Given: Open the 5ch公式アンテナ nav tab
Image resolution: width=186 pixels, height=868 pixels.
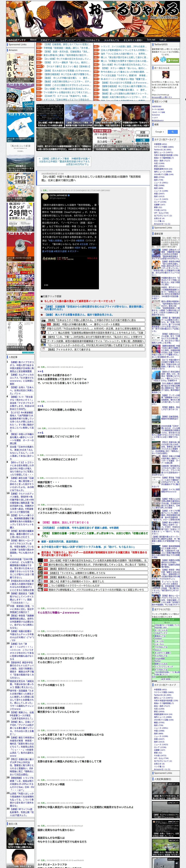Looking at the screenshot, I should (17, 40).
